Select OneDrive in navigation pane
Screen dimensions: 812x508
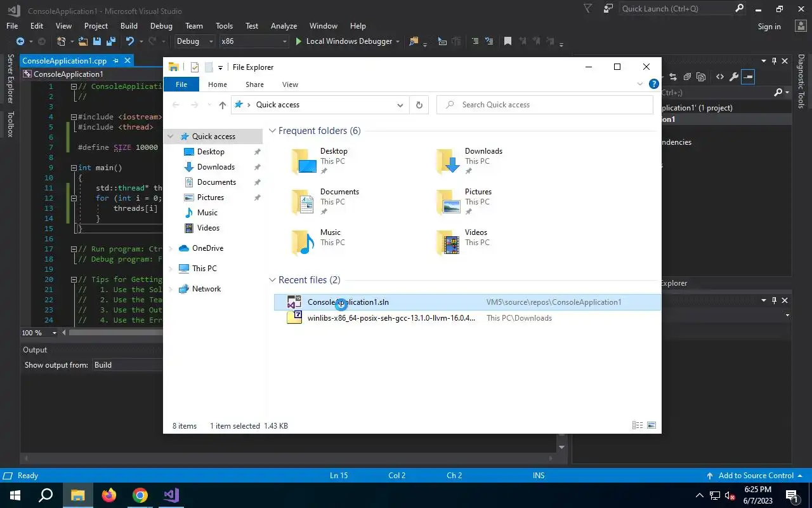(x=207, y=248)
